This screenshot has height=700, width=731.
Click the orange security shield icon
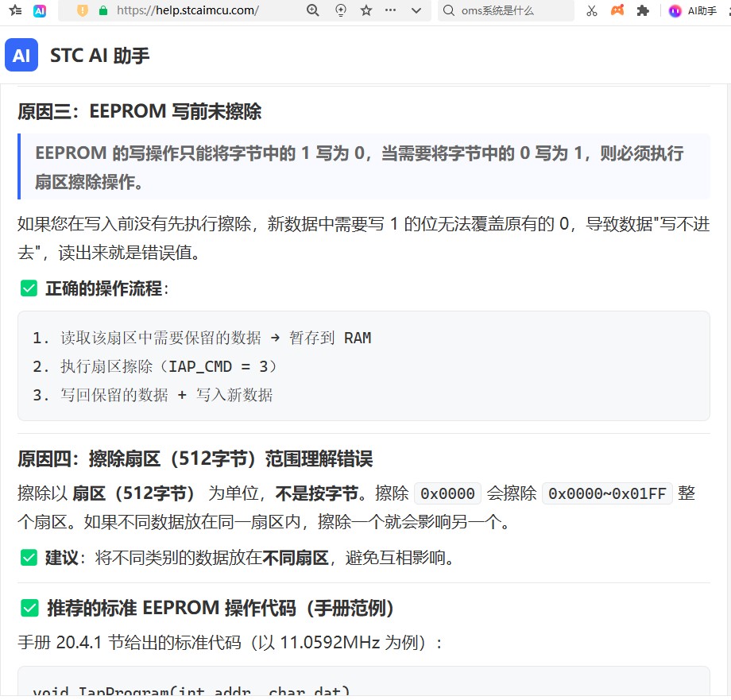pos(83,10)
